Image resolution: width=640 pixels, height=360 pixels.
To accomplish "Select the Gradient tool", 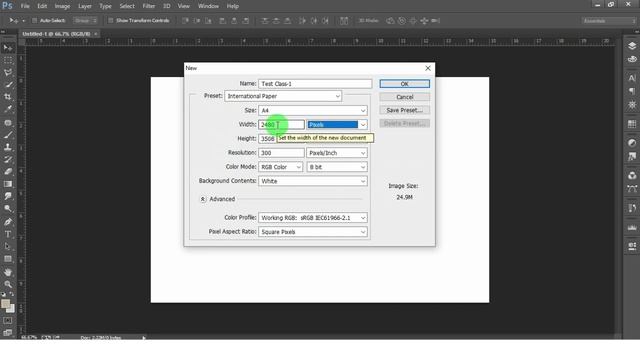I will pos(8,184).
